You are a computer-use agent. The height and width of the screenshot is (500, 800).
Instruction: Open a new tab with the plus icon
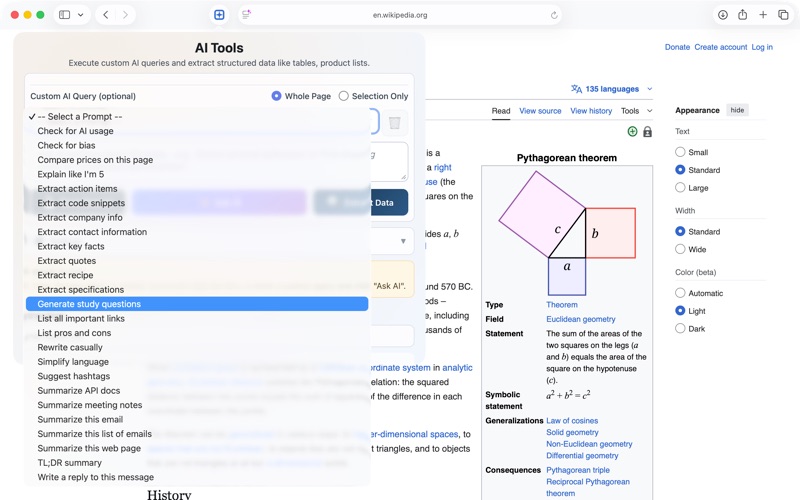tap(763, 15)
